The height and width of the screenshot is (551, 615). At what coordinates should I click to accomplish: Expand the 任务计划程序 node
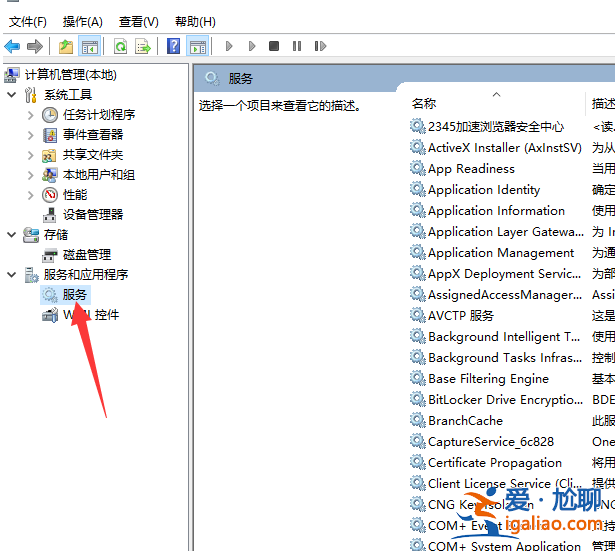[31, 115]
